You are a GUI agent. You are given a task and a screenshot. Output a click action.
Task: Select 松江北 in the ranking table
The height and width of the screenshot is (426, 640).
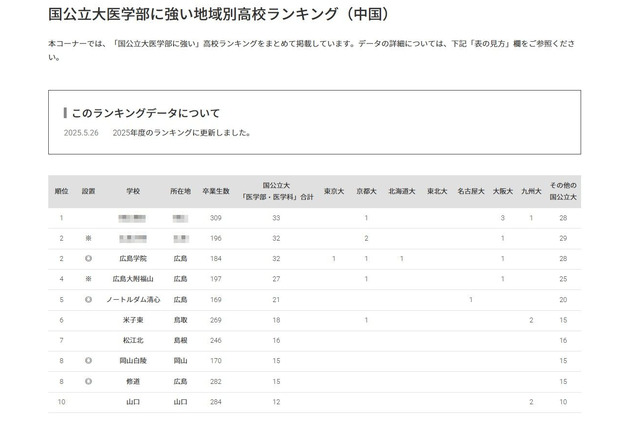tap(133, 340)
